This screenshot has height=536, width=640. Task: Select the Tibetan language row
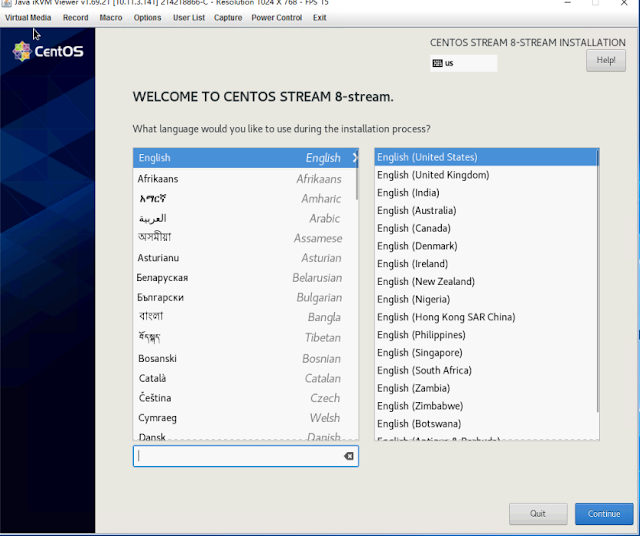pos(246,338)
